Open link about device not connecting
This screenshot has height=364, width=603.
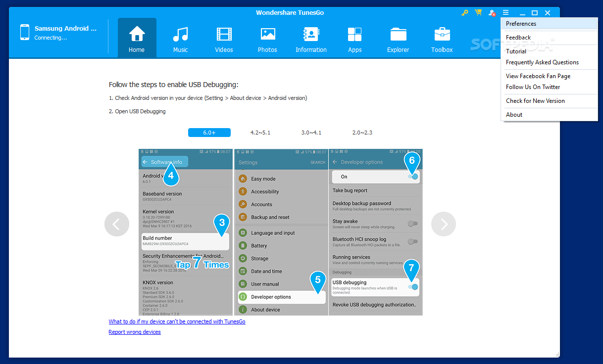coord(177,321)
